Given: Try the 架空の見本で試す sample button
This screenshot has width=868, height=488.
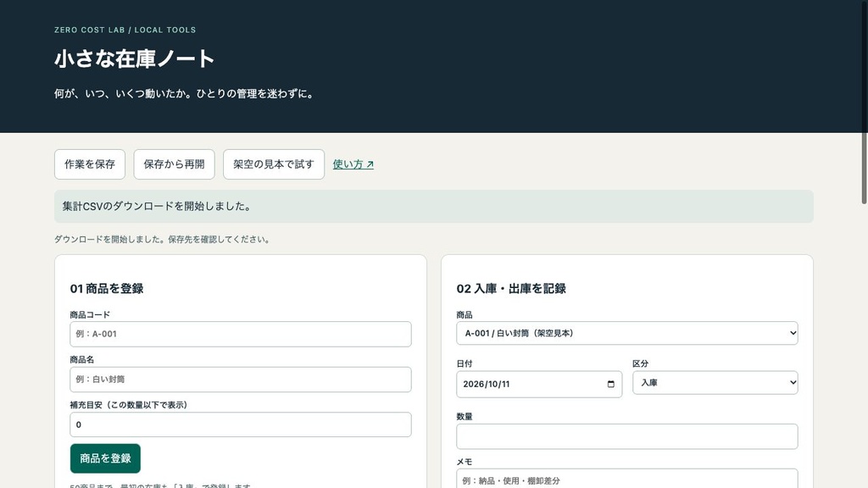Looking at the screenshot, I should pyautogui.click(x=274, y=164).
